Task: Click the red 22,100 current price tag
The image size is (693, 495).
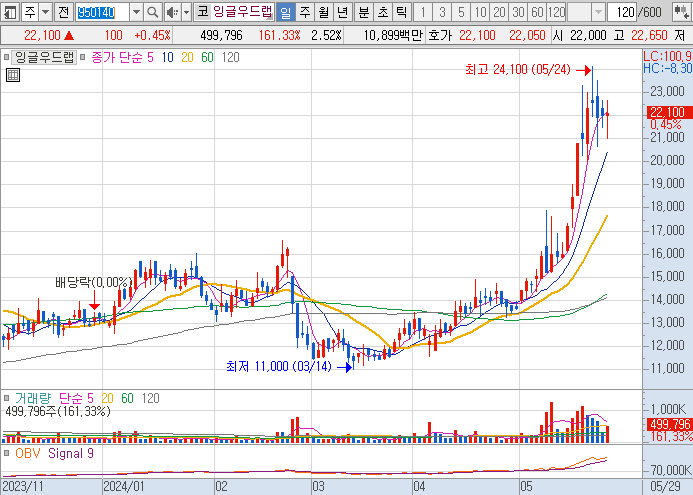Action: pos(668,112)
